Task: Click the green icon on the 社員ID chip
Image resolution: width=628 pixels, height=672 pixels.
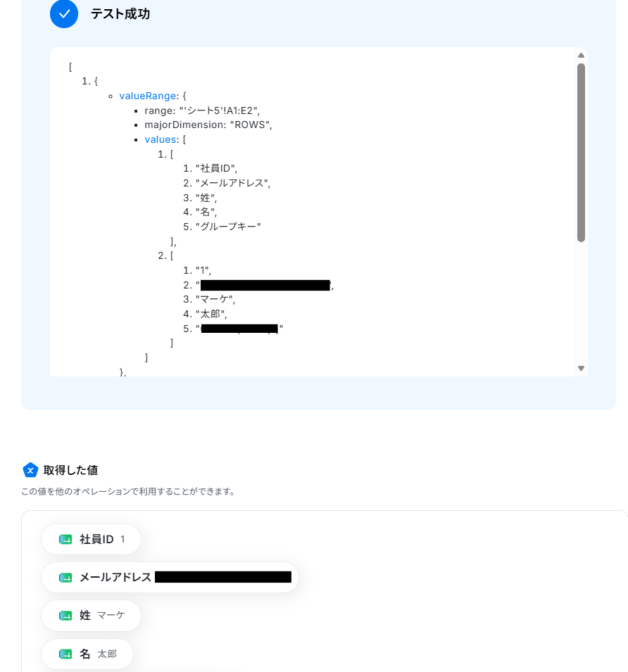Action: point(65,539)
